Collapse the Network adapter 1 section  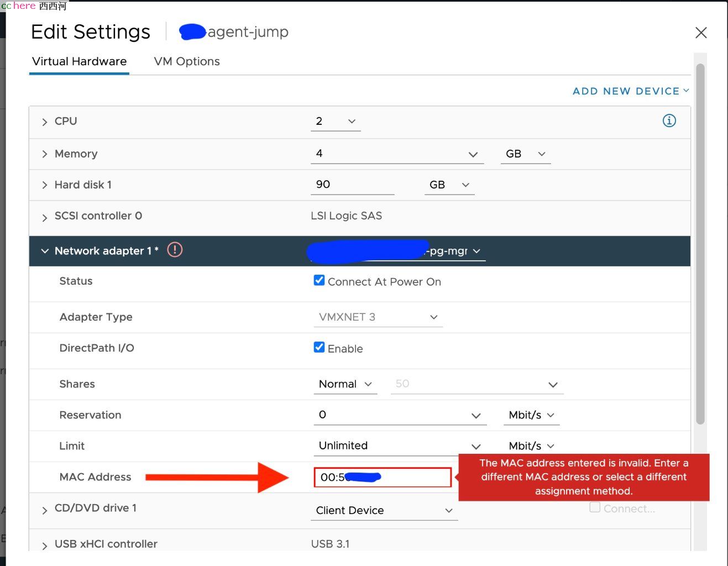[x=45, y=251]
